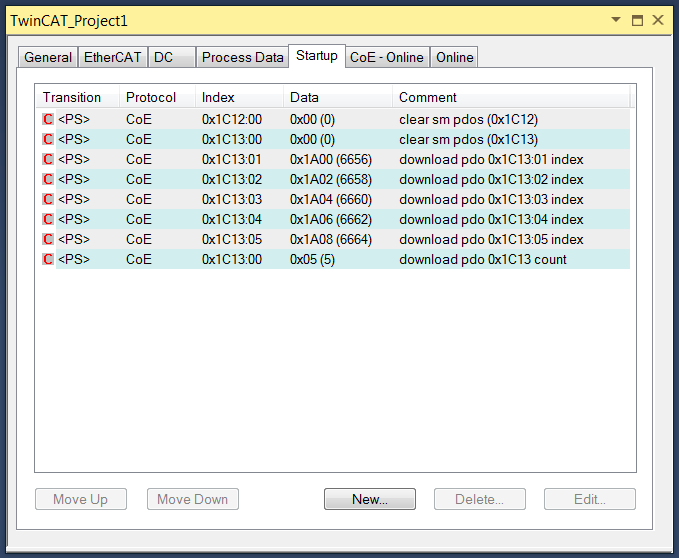This screenshot has height=558, width=679.
Task: Select the data value 0x1A00 (6656)
Action: tap(331, 159)
